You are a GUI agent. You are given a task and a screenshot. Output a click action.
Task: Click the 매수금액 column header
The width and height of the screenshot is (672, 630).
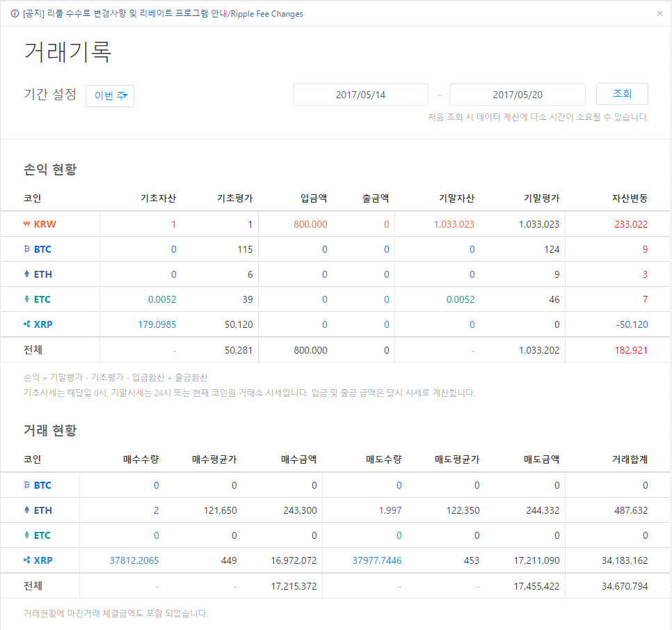click(x=298, y=459)
